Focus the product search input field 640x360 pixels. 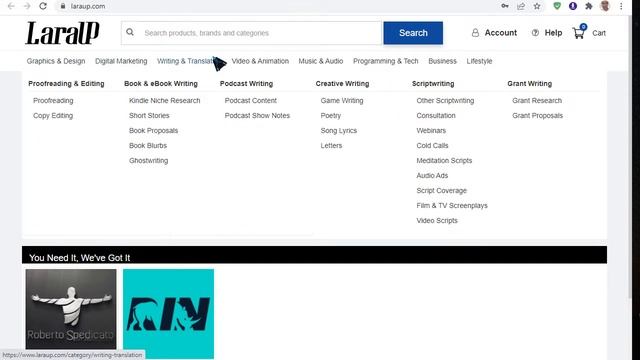[251, 33]
